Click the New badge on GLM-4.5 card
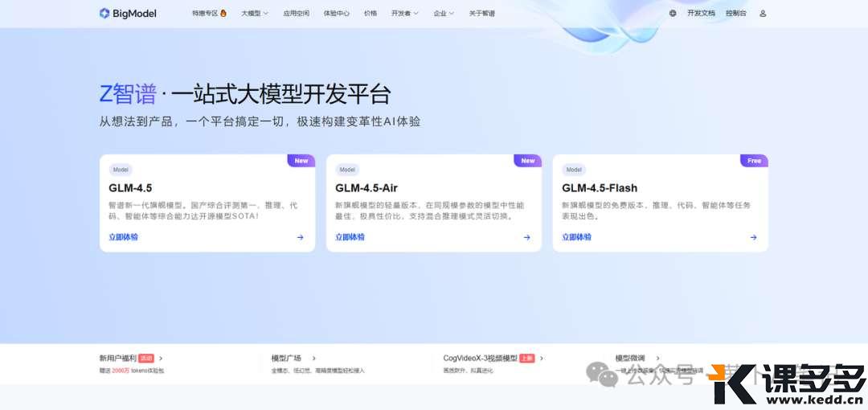Screen dimensions: 868x410 (301, 161)
